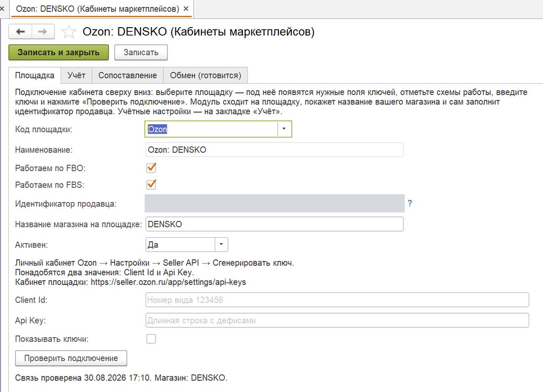
Task: Click the «Client Id:» label
Action: click(x=31, y=300)
